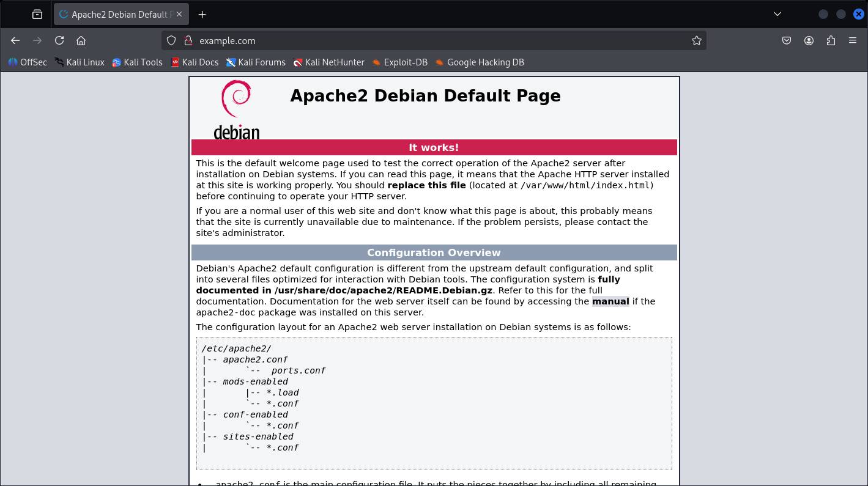Open the application hamburger menu
This screenshot has height=486, width=868.
pos(853,40)
